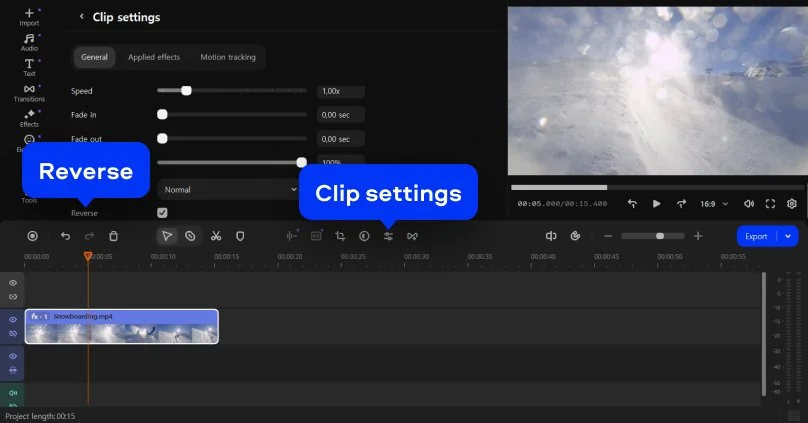Open the Text panel in sidebar
Viewport: 808px width, 423px height.
[x=29, y=67]
